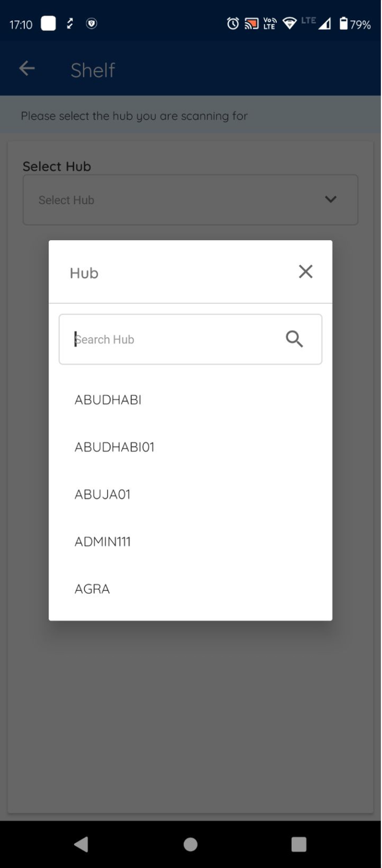Select ABUDHABI from hub list
382x868 pixels.
[108, 399]
